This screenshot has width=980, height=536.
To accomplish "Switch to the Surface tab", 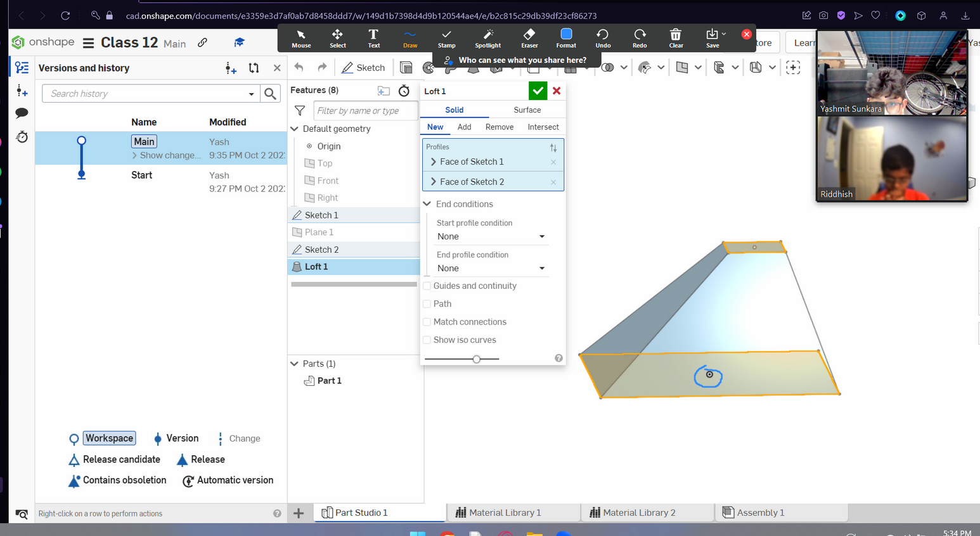I will click(527, 110).
